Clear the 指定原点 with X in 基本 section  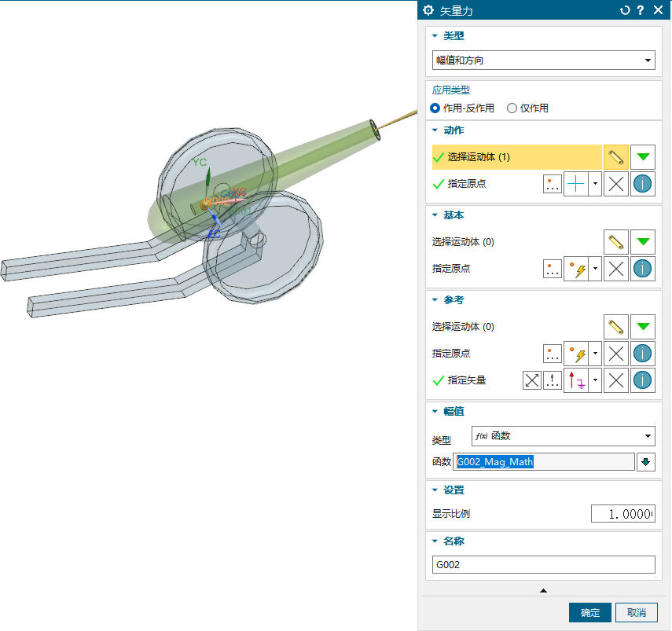[x=616, y=269]
